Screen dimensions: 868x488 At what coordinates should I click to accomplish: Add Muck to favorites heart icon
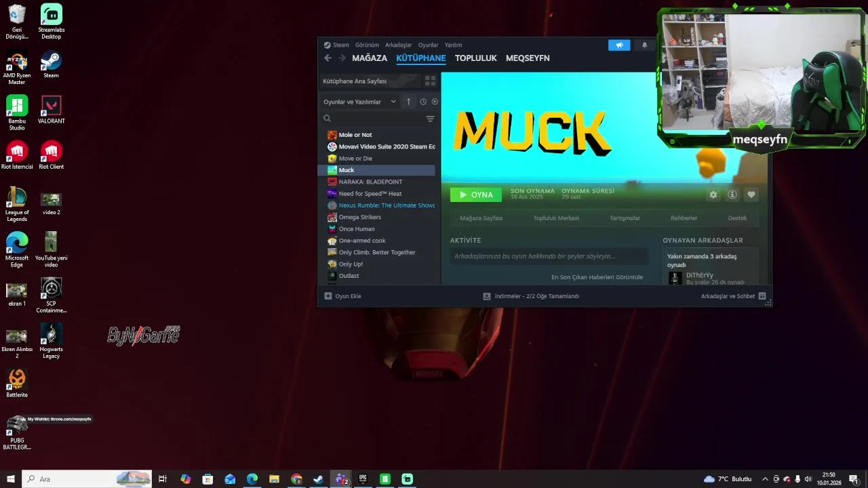click(x=751, y=195)
